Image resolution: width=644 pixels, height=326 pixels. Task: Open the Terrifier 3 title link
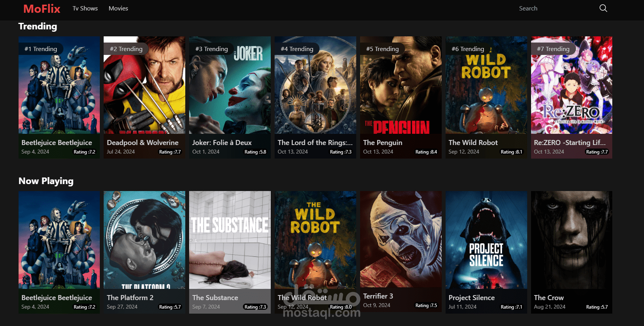point(378,296)
